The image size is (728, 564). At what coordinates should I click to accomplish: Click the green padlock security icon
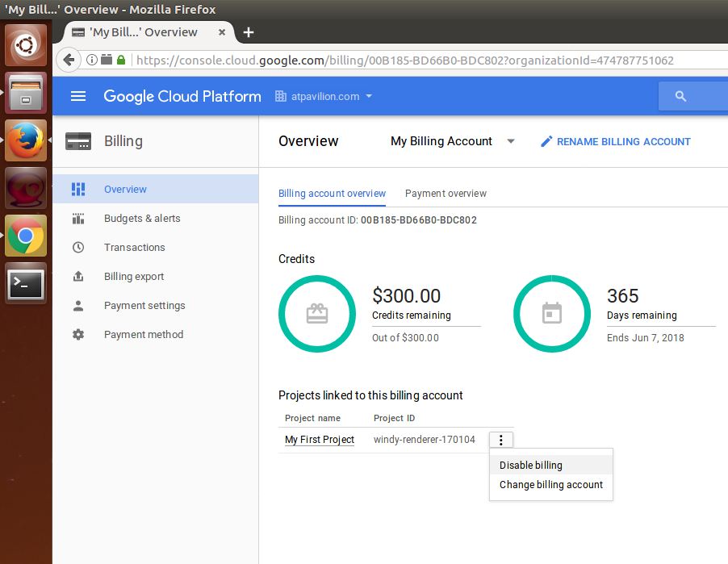(121, 60)
